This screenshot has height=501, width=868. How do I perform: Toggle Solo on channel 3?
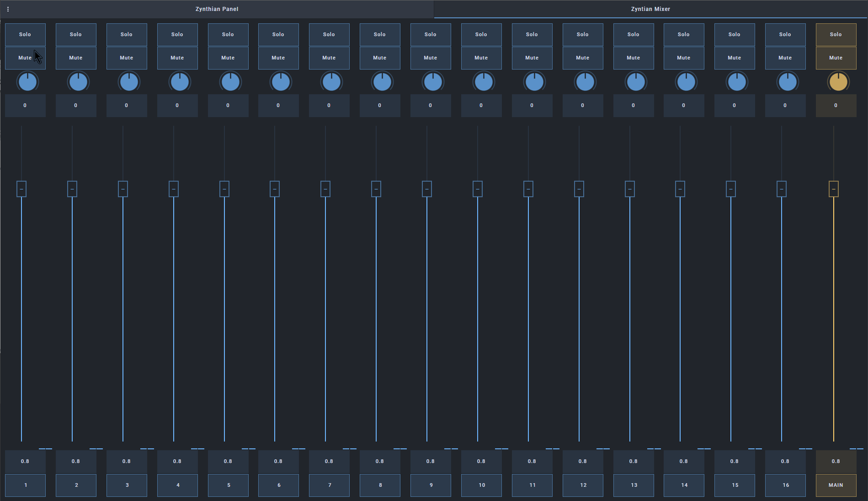pyautogui.click(x=127, y=35)
